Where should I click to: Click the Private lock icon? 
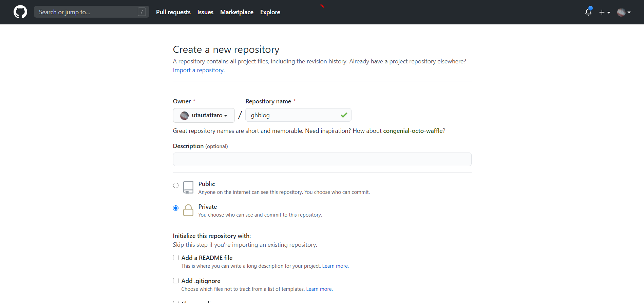(188, 210)
